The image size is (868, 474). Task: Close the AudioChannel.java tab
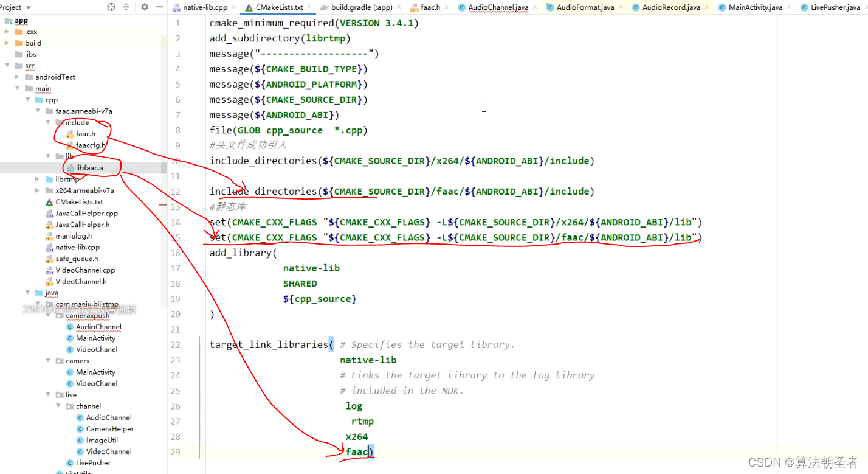click(x=535, y=7)
